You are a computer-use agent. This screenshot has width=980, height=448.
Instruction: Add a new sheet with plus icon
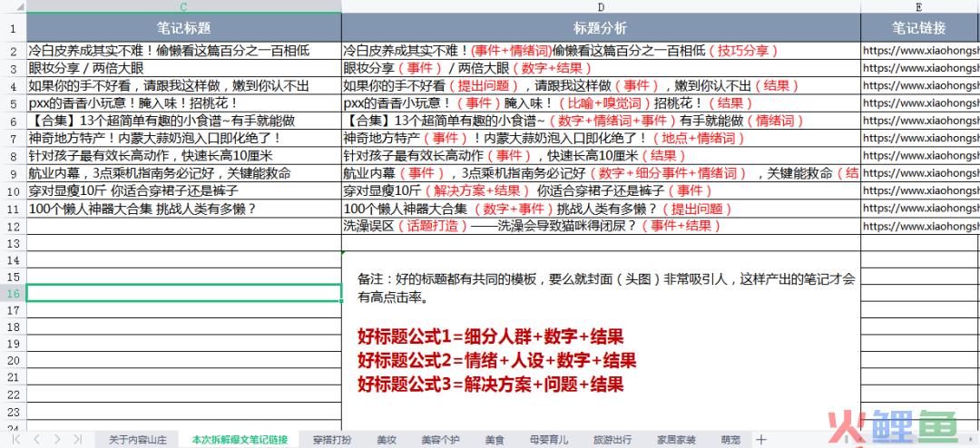pos(760,440)
